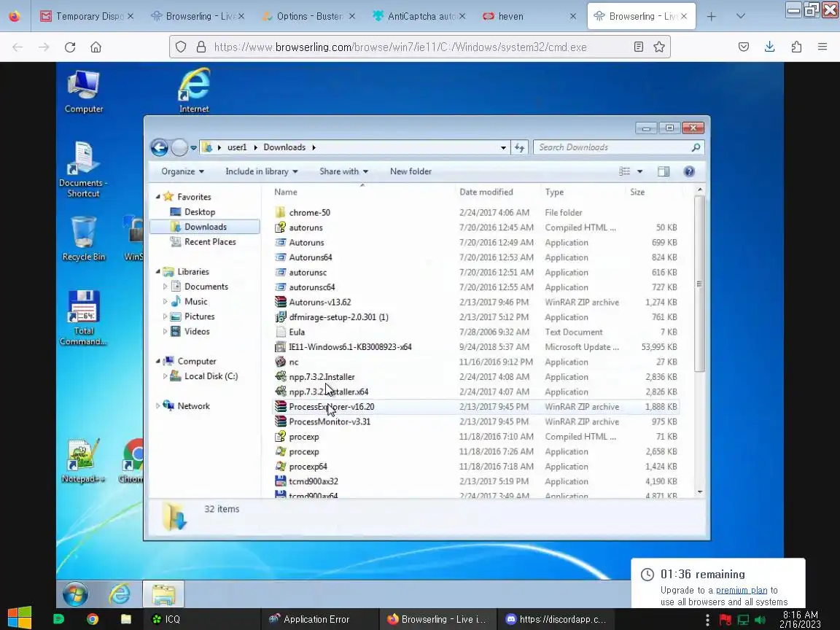Open the Recycle Bin desktop icon
Image resolution: width=840 pixels, height=630 pixels.
pos(84,238)
